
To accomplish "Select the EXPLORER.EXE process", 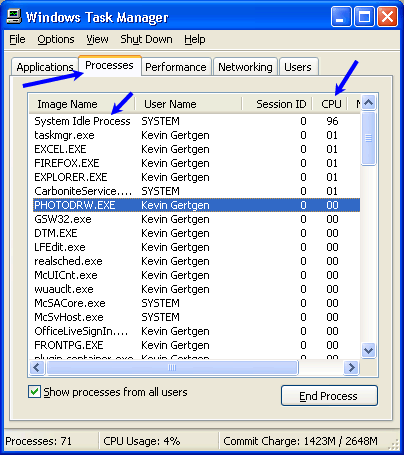I will point(196,177).
